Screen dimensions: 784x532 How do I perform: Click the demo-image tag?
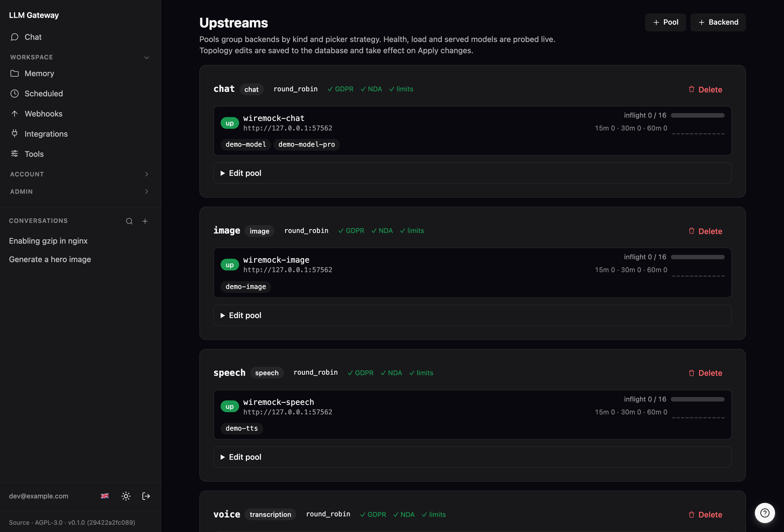pos(246,287)
